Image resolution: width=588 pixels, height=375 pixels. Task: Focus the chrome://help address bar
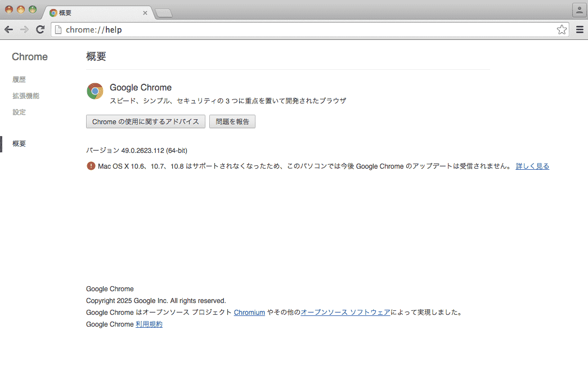(x=309, y=30)
